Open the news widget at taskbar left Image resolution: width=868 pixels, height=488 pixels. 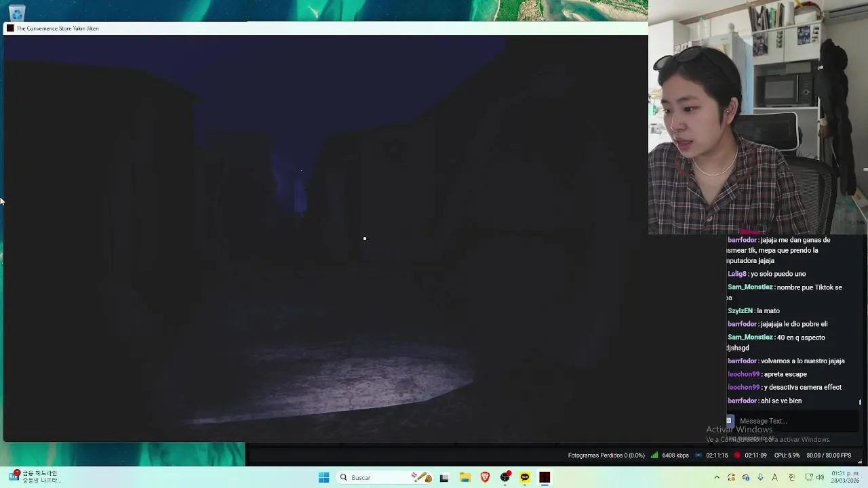34,477
